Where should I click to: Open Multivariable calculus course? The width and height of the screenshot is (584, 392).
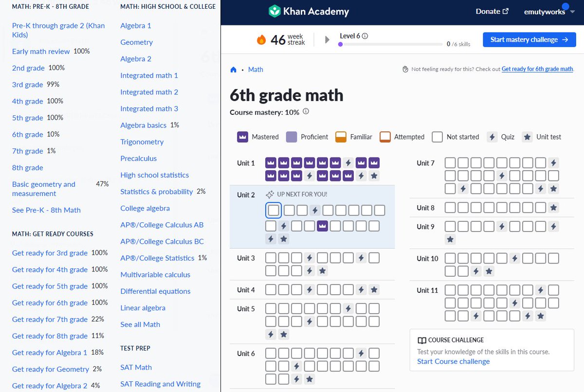[155, 274]
